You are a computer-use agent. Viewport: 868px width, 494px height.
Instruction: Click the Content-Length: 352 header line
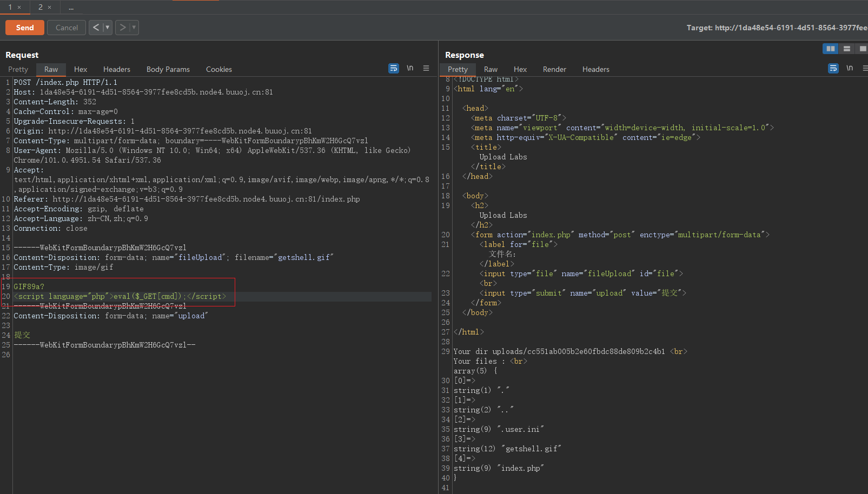[x=55, y=102]
